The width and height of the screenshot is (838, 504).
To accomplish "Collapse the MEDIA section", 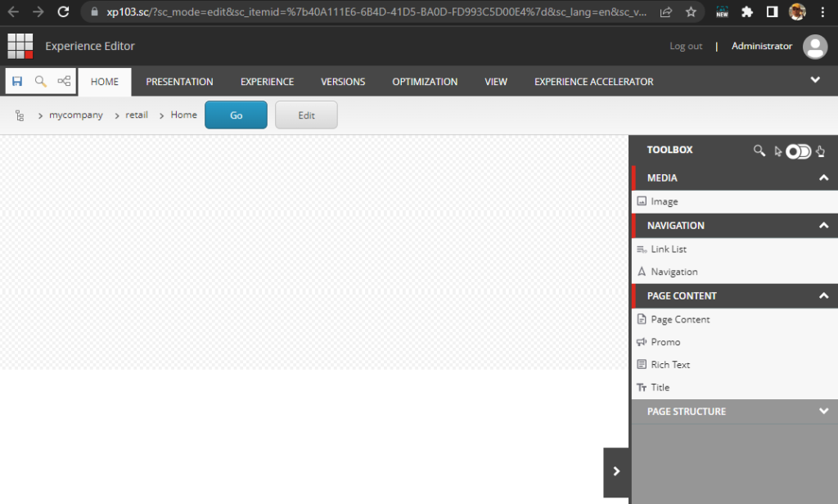I will tap(823, 178).
